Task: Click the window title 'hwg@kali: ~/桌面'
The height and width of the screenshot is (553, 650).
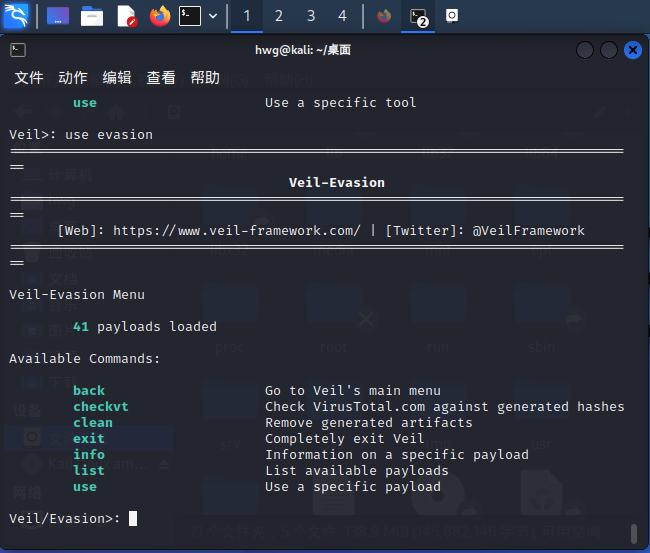Action: [x=303, y=50]
